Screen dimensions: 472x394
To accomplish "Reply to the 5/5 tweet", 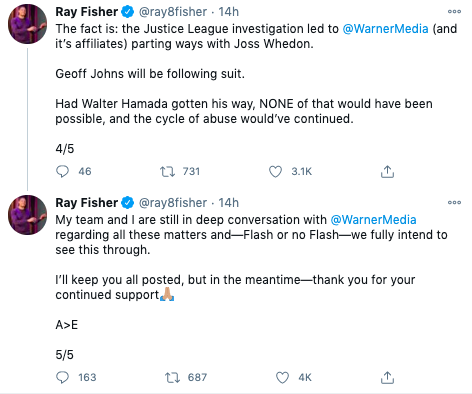I will (62, 377).
